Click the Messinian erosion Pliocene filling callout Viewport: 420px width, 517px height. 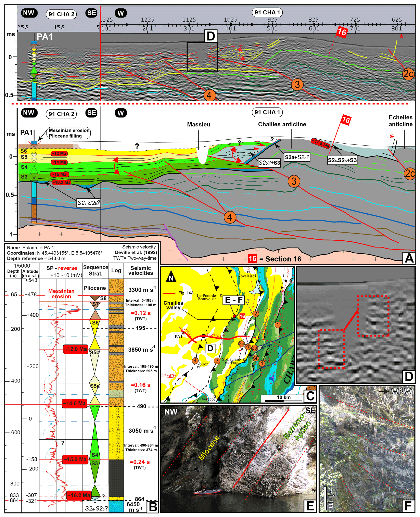[69, 133]
